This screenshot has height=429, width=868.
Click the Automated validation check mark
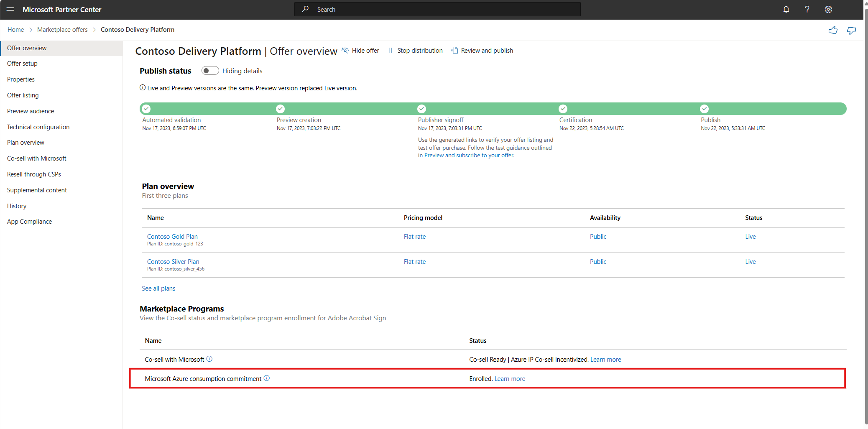146,109
